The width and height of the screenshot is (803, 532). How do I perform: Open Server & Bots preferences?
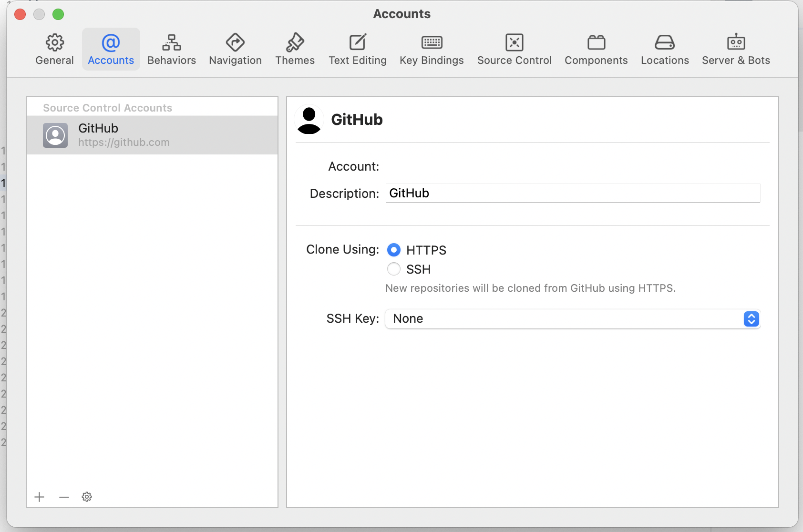pyautogui.click(x=736, y=49)
